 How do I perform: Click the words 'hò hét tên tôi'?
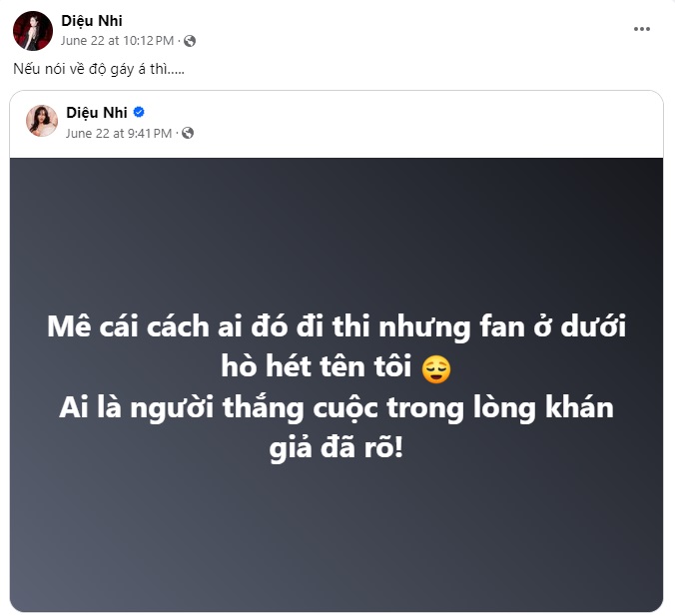click(317, 366)
